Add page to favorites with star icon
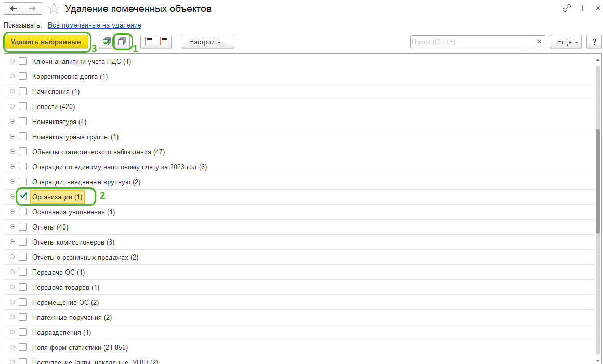Viewport: 603px width, 364px height. click(x=53, y=9)
